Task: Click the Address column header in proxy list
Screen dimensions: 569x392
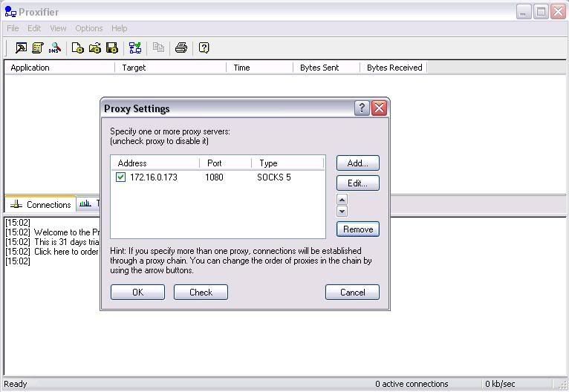Action: [x=155, y=163]
